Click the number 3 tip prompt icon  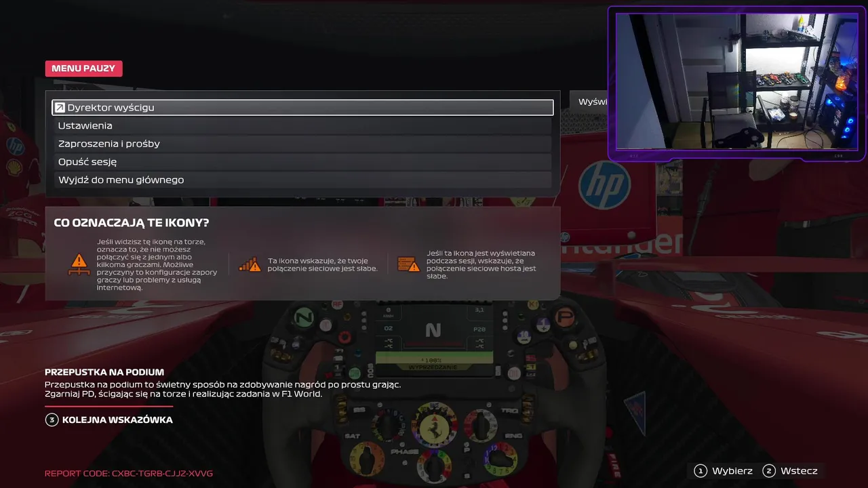(52, 420)
